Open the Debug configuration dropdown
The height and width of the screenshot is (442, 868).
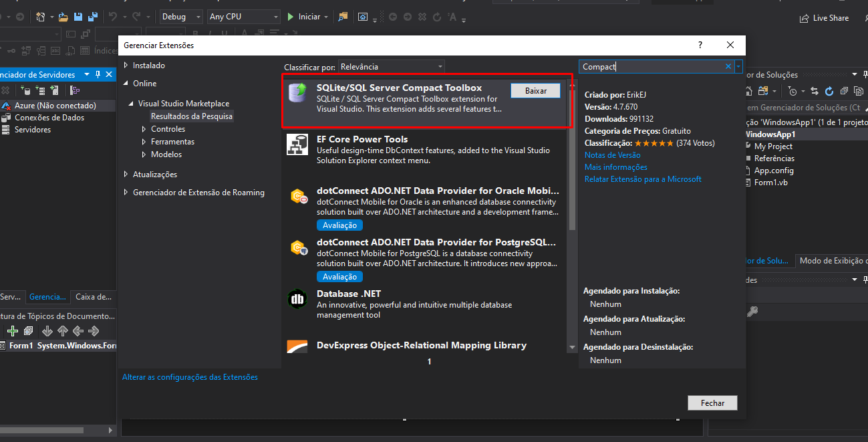tap(182, 17)
